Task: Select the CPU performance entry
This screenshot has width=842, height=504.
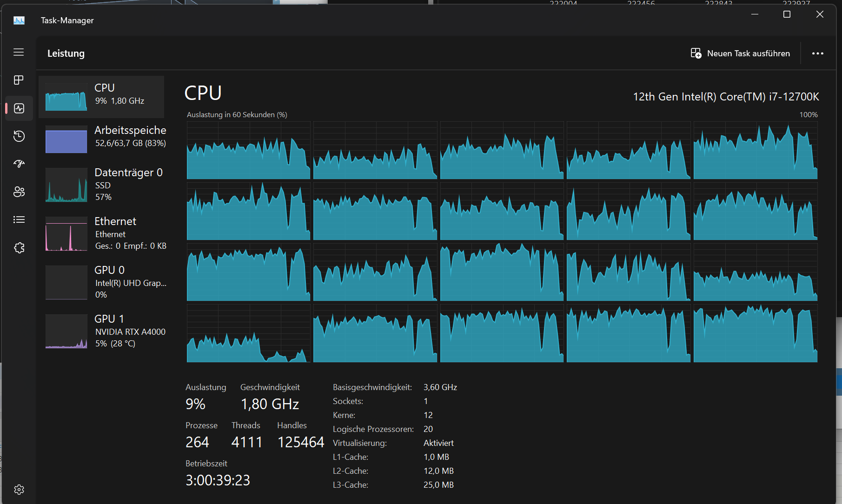Action: (x=101, y=97)
